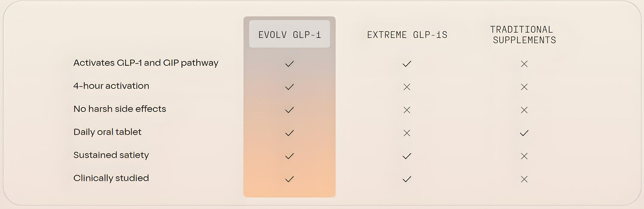Click EVOLV checkmark for Activates GLP-1 and GIP pathway
The height and width of the screenshot is (209, 644).
click(x=289, y=64)
